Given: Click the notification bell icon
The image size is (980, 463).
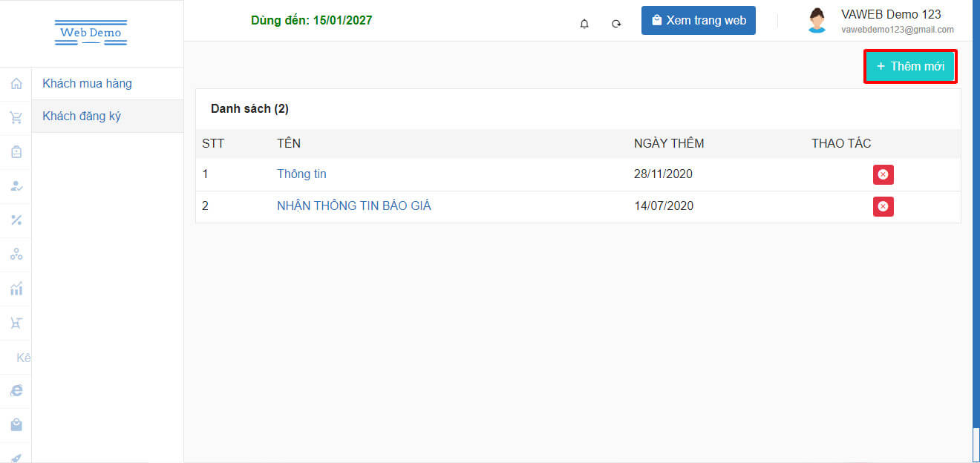Looking at the screenshot, I should (x=584, y=23).
